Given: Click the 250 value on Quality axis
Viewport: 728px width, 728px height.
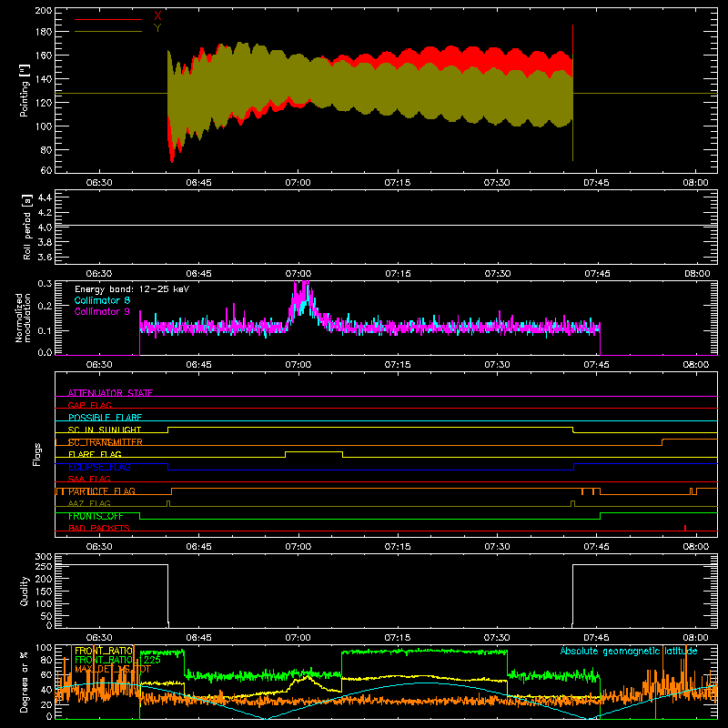Looking at the screenshot, I should pyautogui.click(x=44, y=566).
